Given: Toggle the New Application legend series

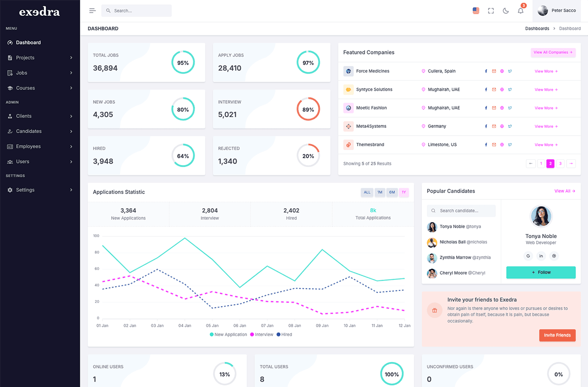Looking at the screenshot, I should pyautogui.click(x=228, y=335).
